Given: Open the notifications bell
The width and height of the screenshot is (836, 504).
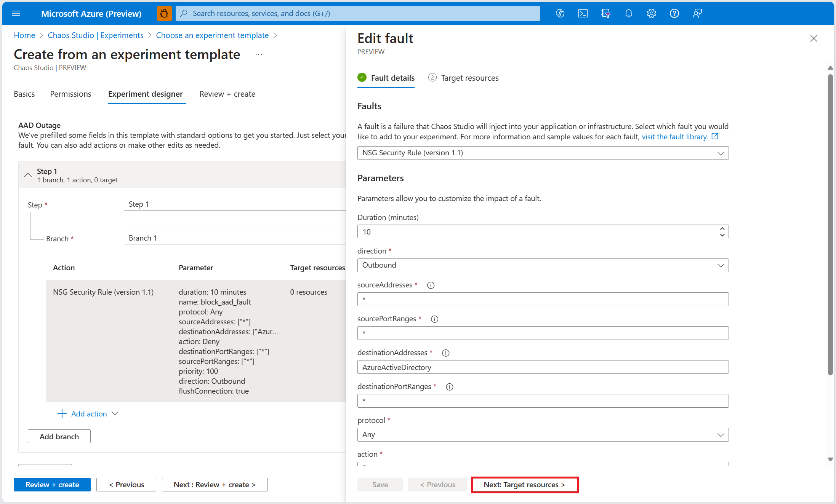Looking at the screenshot, I should coord(628,13).
